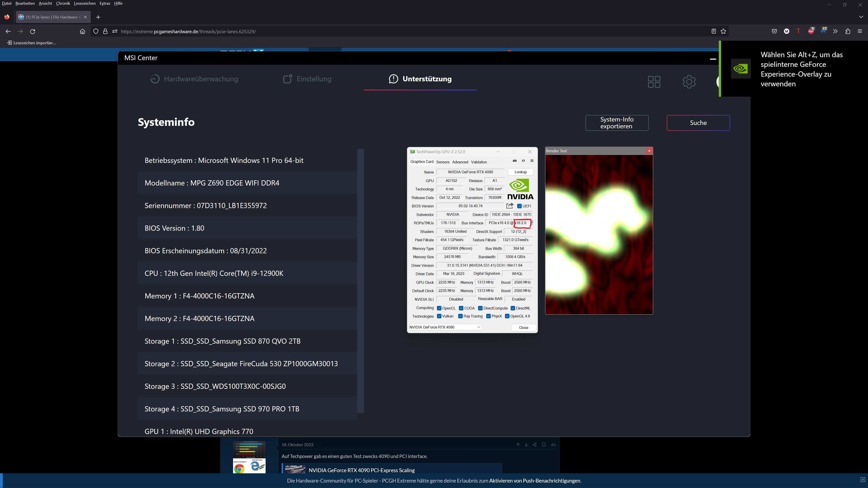Image resolution: width=868 pixels, height=488 pixels.
Task: Click the BIOS share/export arrow icon
Action: tap(510, 206)
